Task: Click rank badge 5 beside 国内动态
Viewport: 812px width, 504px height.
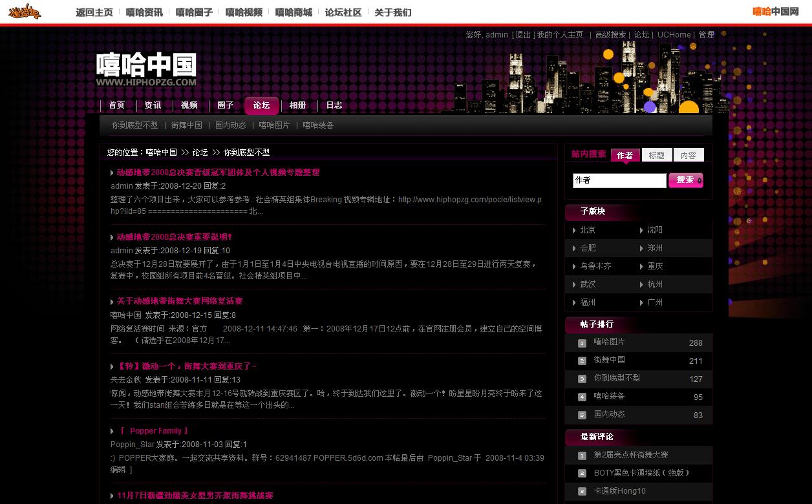Action: coord(582,415)
